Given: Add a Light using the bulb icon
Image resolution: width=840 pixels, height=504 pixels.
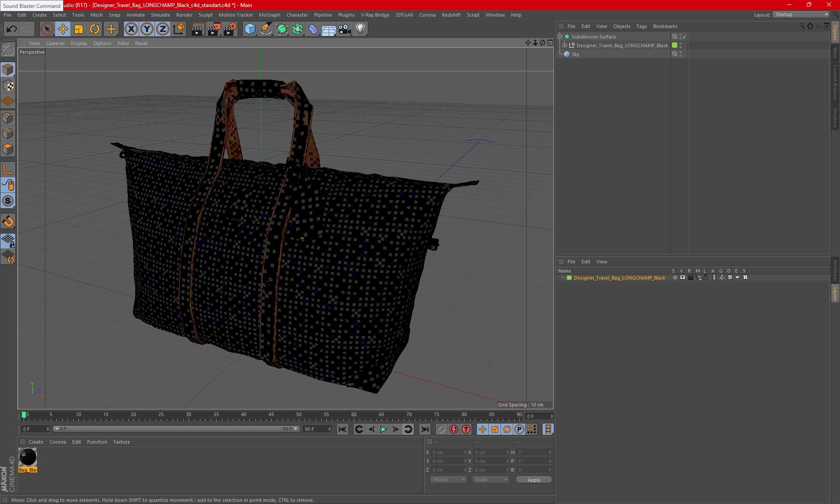Looking at the screenshot, I should point(360,29).
